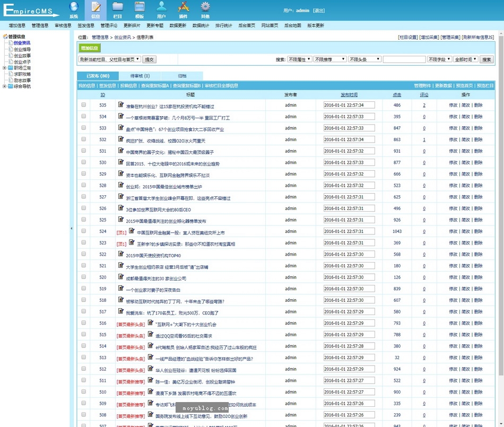The image size is (504, 427).
Task: Open the 用户 person icon in top navigation
Action: pyautogui.click(x=161, y=7)
